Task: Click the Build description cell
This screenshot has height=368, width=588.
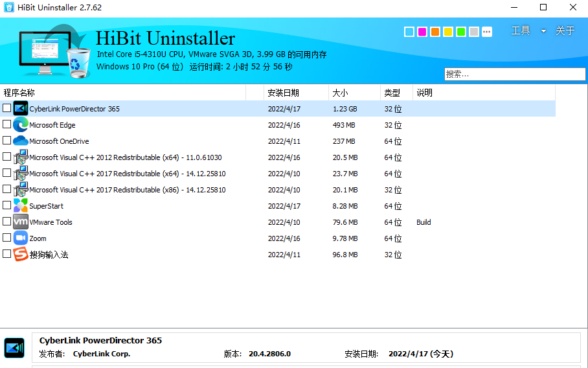Action: pos(424,222)
